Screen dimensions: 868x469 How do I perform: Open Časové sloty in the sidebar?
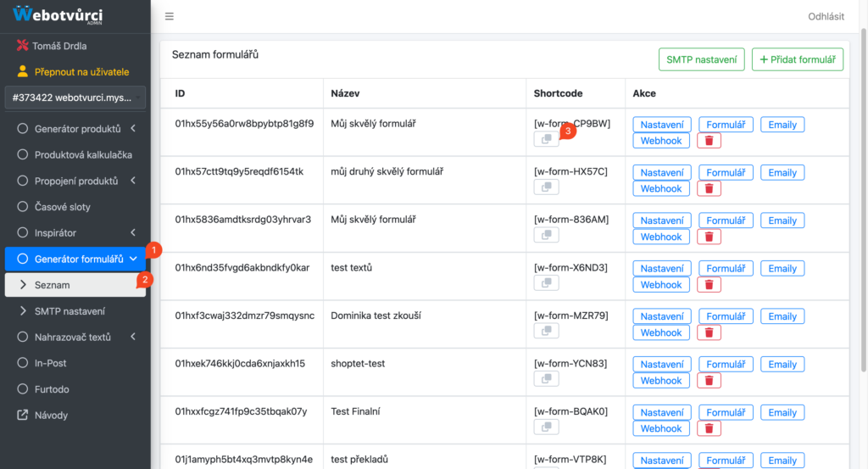pos(75,207)
